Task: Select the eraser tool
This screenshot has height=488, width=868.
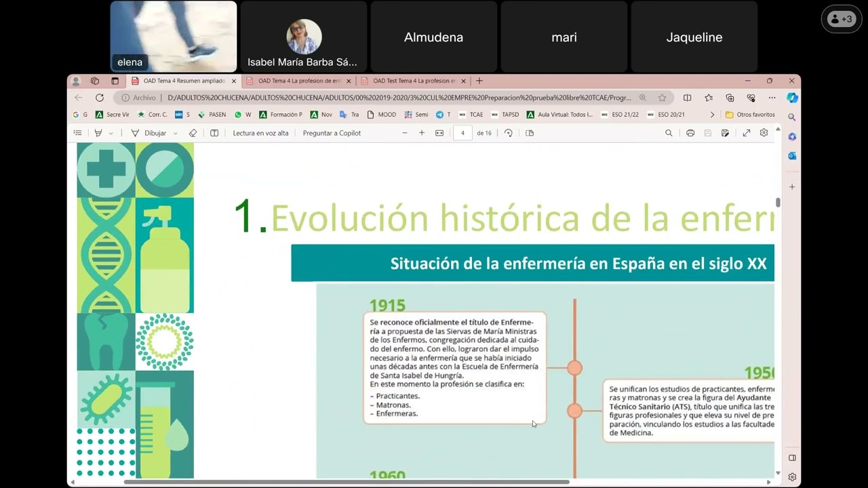Action: coord(193,133)
